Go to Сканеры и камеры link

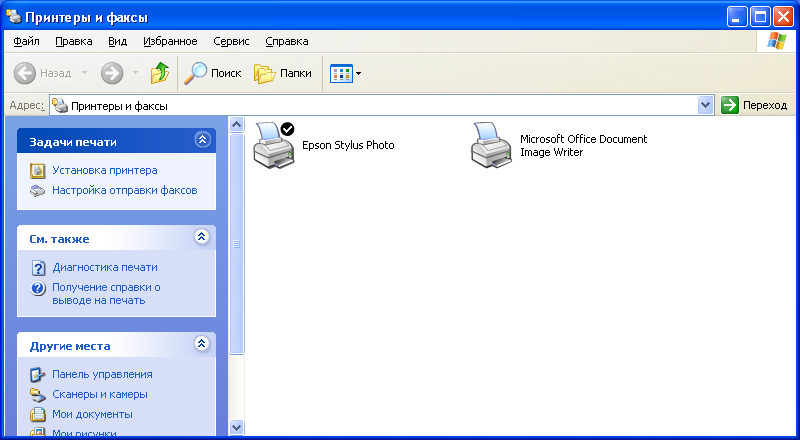coord(99,395)
